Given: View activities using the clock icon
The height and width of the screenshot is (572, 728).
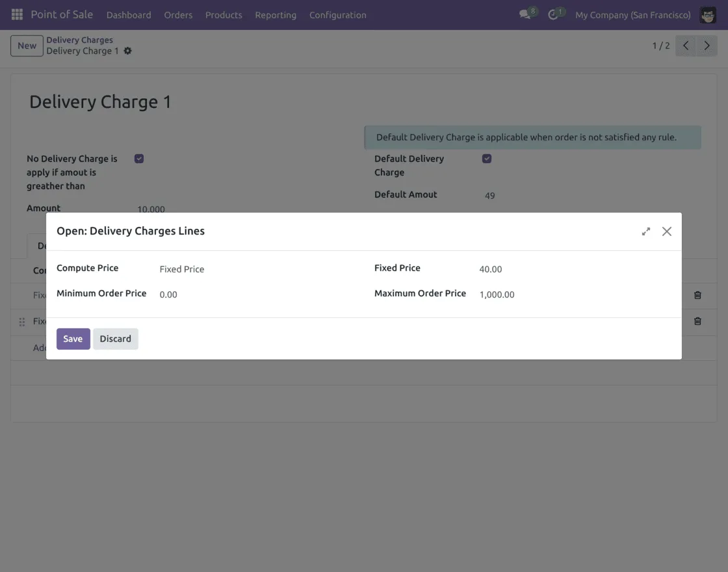Looking at the screenshot, I should (553, 14).
